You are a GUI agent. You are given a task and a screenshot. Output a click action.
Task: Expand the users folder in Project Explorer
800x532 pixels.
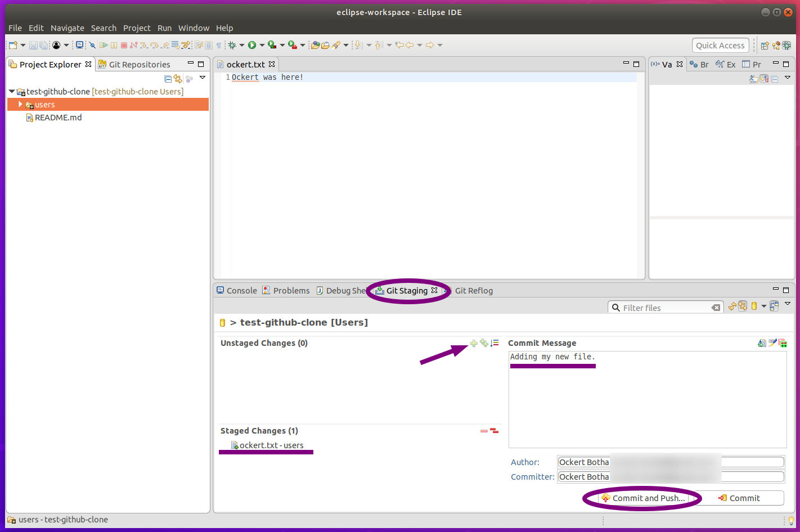point(20,105)
